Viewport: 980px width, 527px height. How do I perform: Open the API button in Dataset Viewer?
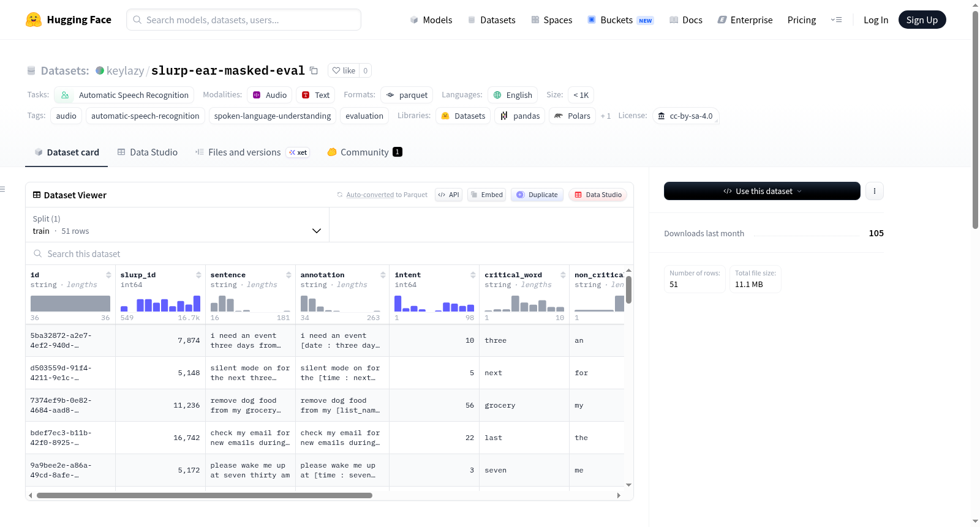(448, 195)
